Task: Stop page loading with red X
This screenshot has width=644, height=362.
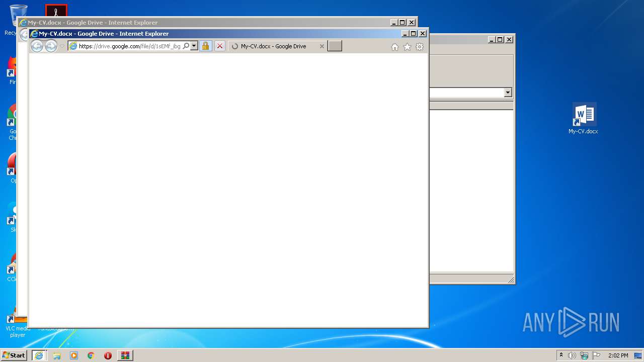Action: coord(219,46)
